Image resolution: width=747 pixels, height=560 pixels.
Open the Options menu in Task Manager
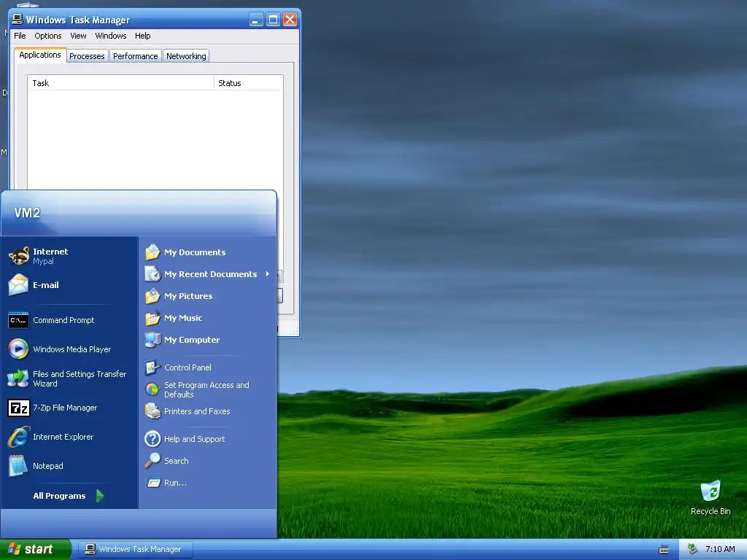tap(47, 36)
